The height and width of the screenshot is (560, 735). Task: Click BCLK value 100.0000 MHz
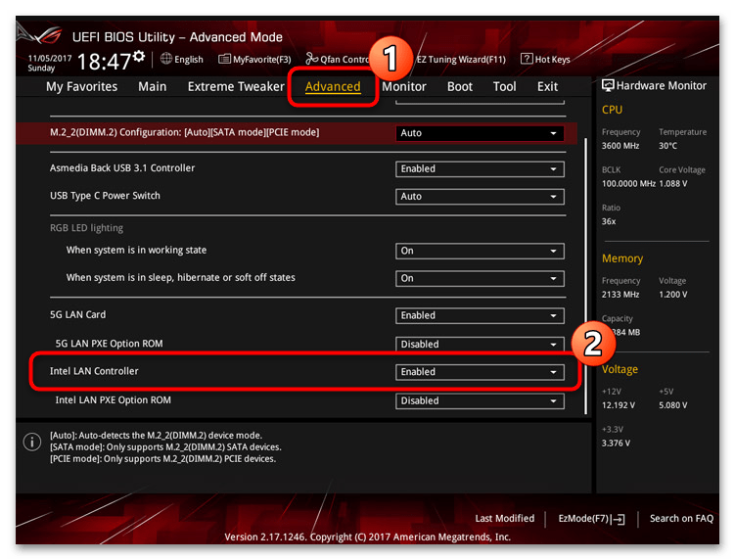coord(628,184)
